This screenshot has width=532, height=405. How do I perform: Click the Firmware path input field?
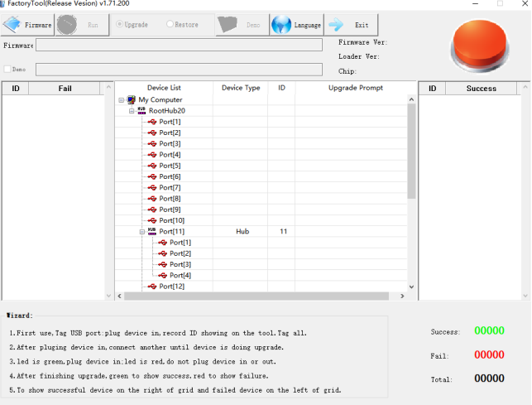point(179,46)
